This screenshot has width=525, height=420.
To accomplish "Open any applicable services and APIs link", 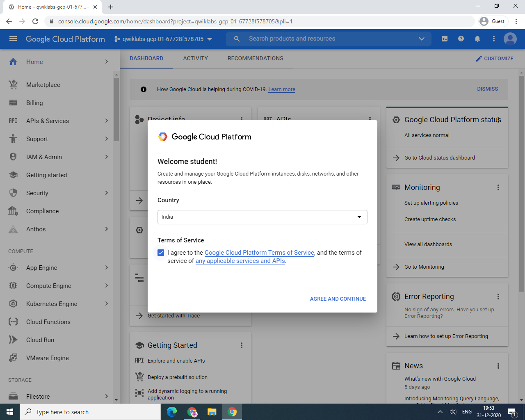I will point(240,261).
